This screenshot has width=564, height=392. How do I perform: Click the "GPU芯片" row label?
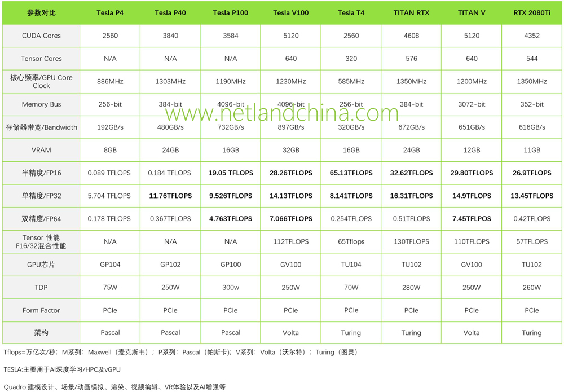[x=41, y=265]
